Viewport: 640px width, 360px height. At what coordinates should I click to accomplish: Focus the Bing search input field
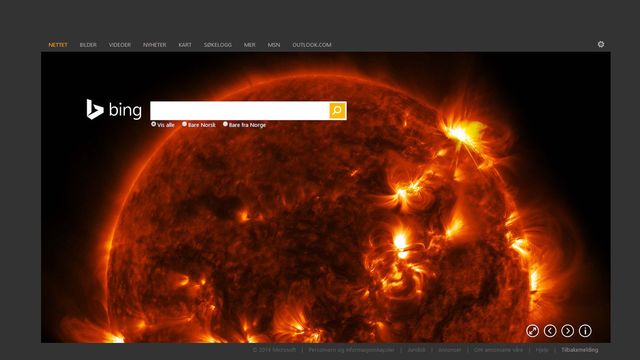240,111
